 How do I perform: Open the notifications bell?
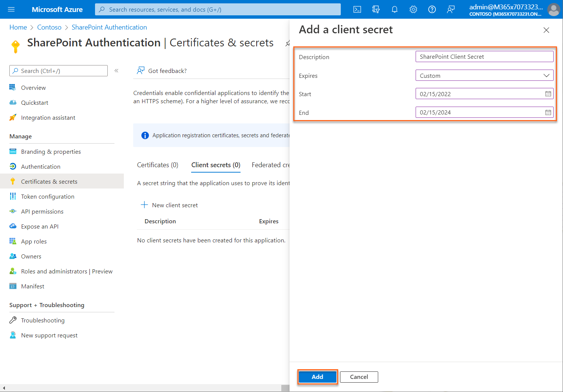point(394,9)
